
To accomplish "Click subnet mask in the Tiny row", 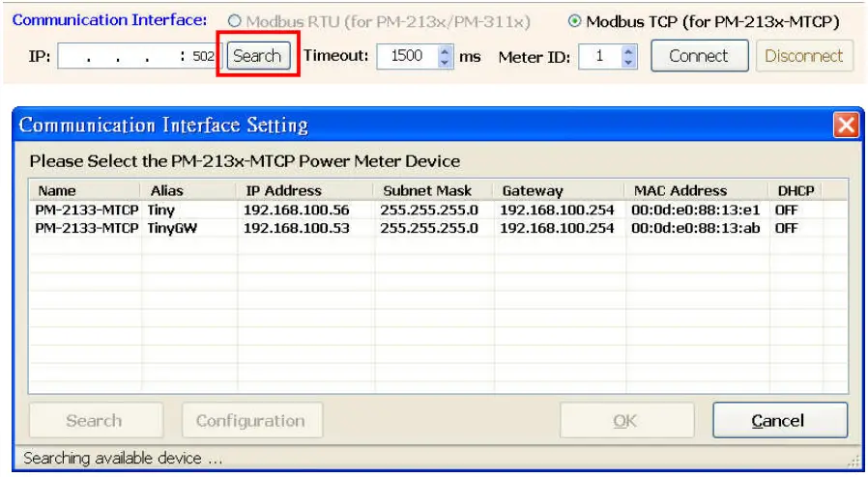I will click(429, 210).
